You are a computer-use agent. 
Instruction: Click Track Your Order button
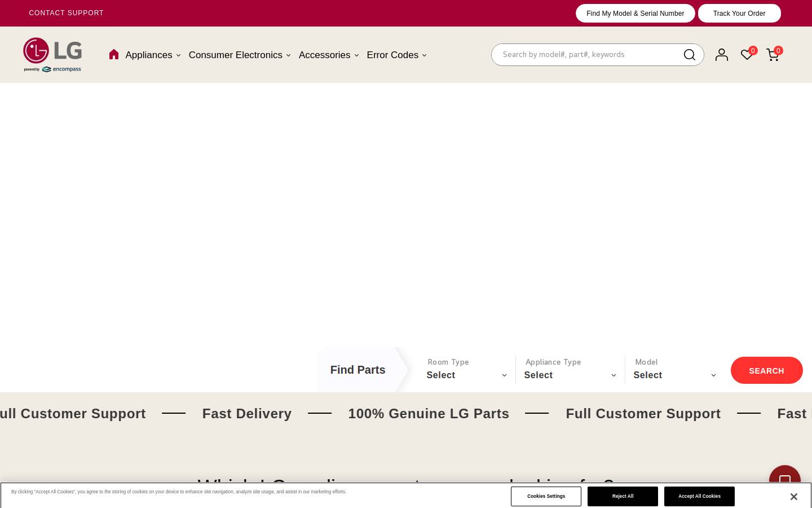coord(739,13)
